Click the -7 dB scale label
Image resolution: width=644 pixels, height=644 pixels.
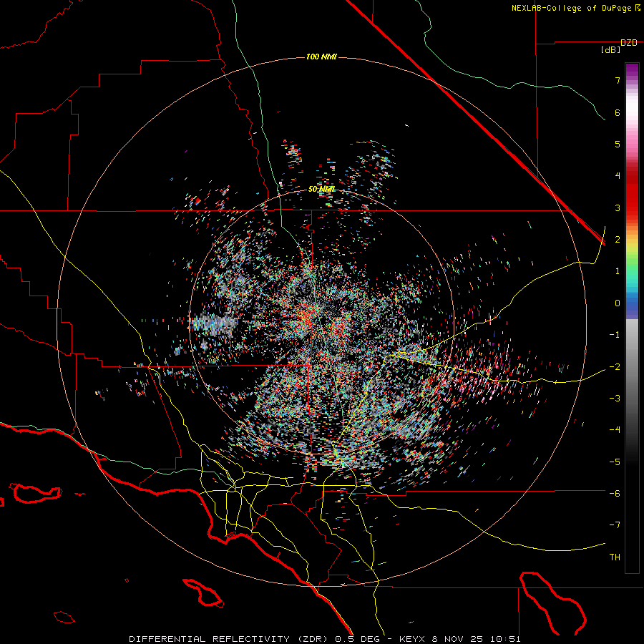pyautogui.click(x=615, y=525)
